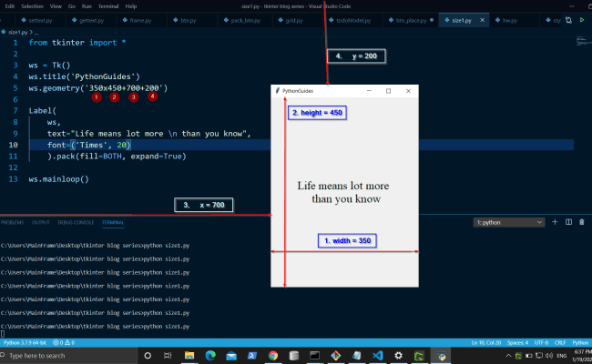Focus the 'Type here to search' box
This screenshot has height=364, width=592.
(68, 355)
